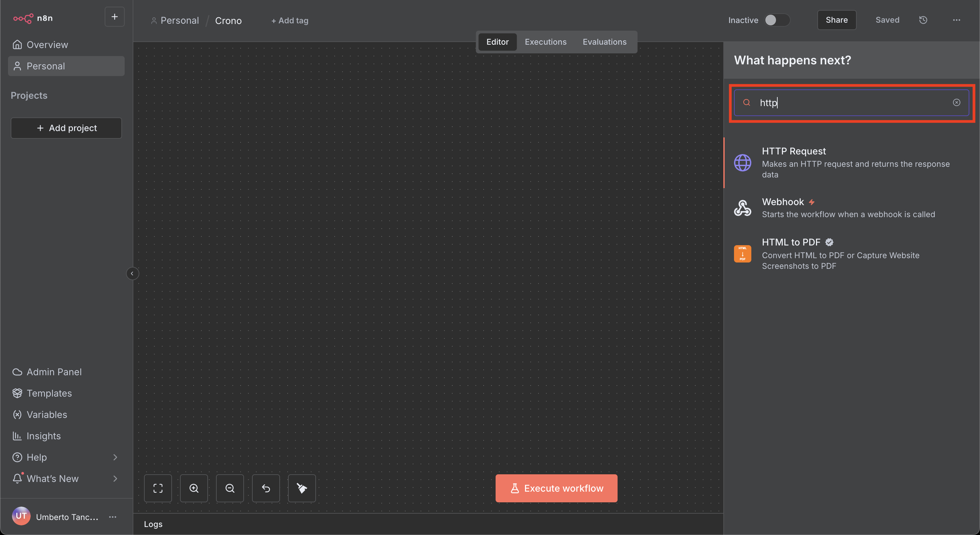Clear the node search field text
This screenshot has height=535, width=980.
(x=956, y=102)
